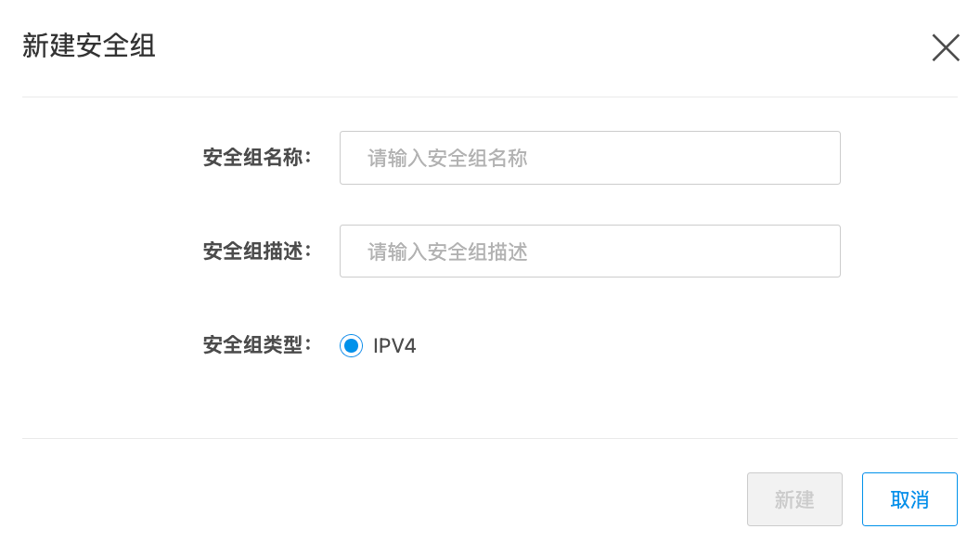
Task: Choose IPV4 as the security group type
Action: tap(351, 346)
